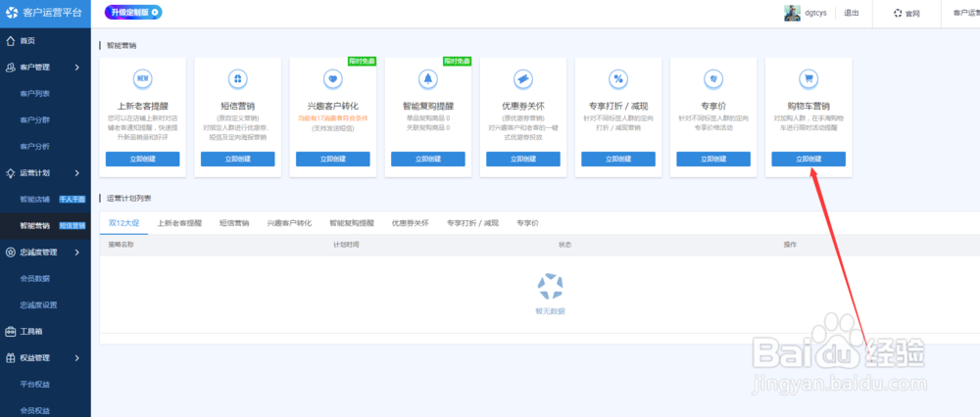980x417 pixels.
Task: Click the 官网 logo icon in header
Action: [x=898, y=13]
